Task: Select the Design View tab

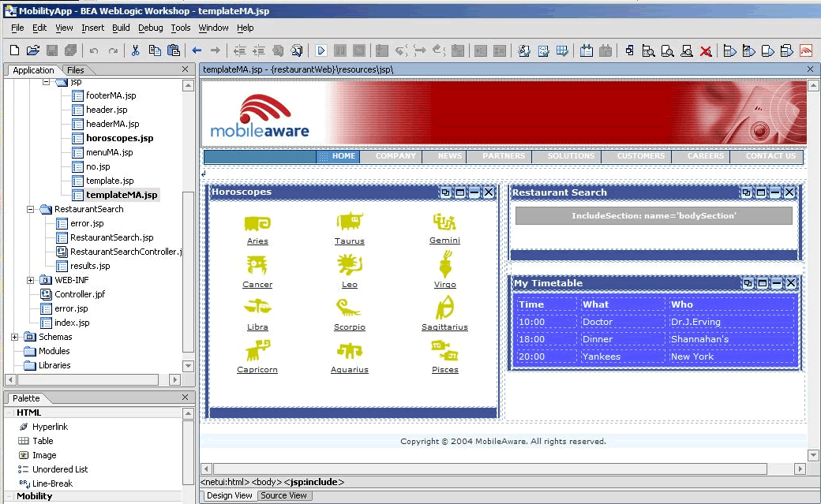Action: pyautogui.click(x=230, y=495)
